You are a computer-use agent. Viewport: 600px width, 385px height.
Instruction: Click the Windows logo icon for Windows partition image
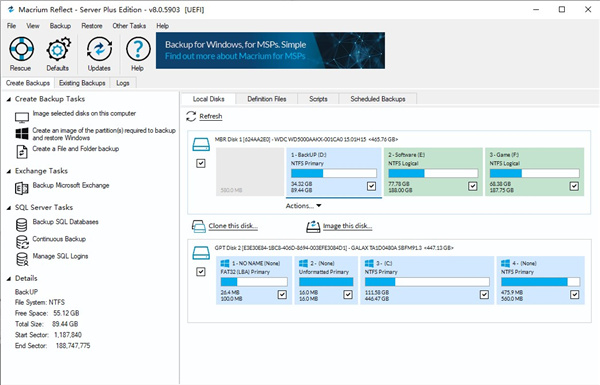pos(22,134)
